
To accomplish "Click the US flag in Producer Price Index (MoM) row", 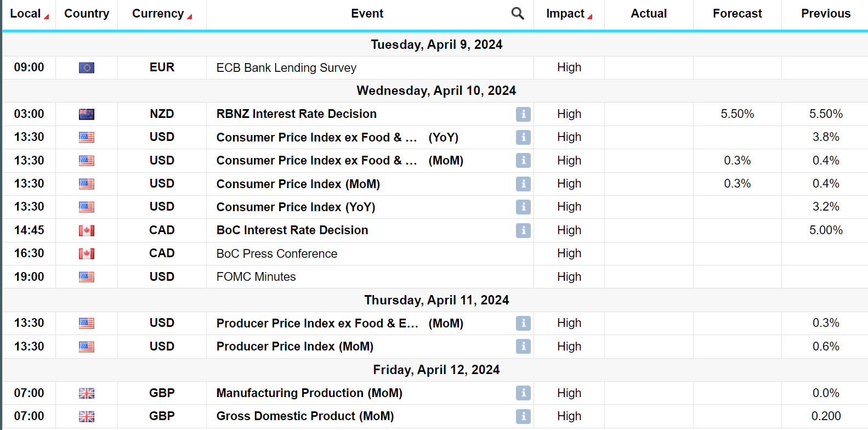I will 87,347.
